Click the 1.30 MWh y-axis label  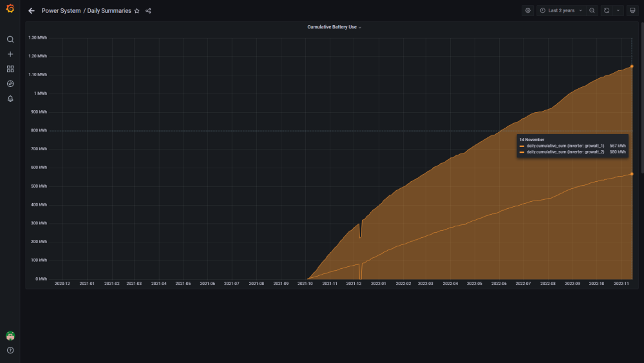pyautogui.click(x=38, y=37)
